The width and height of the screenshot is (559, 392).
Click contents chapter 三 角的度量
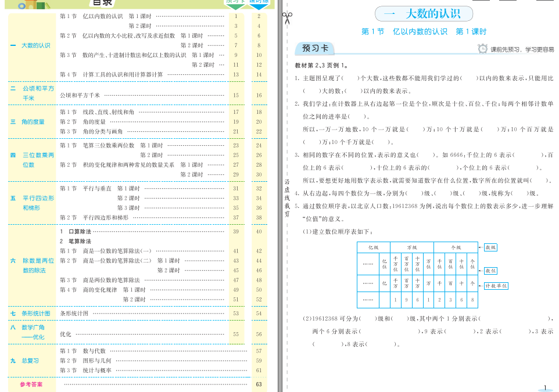click(27, 122)
